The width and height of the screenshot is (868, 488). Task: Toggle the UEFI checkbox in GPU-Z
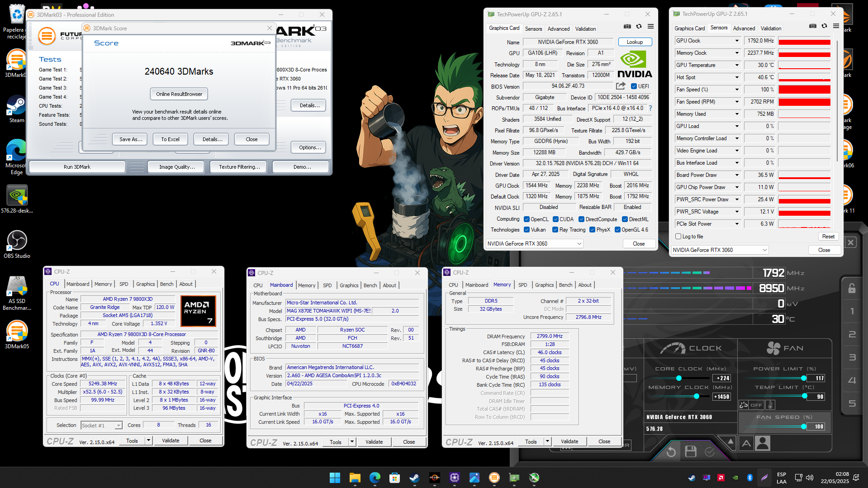pos(634,86)
